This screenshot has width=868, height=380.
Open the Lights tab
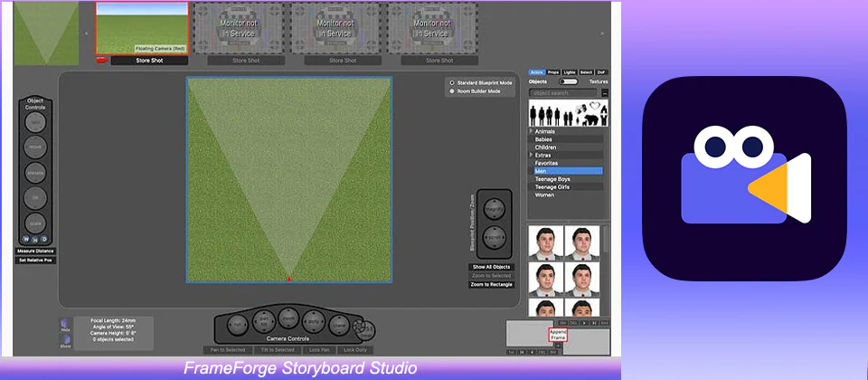[570, 72]
